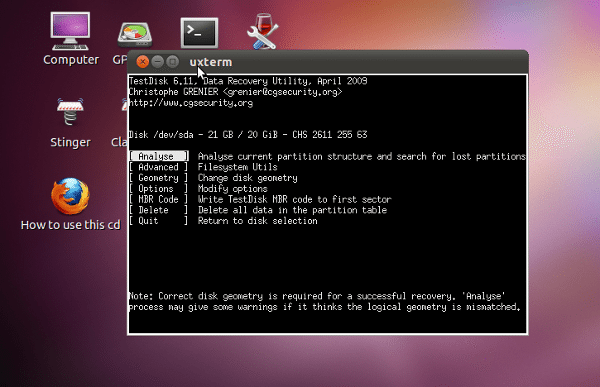Click the uxterm title bar text

[x=211, y=62]
